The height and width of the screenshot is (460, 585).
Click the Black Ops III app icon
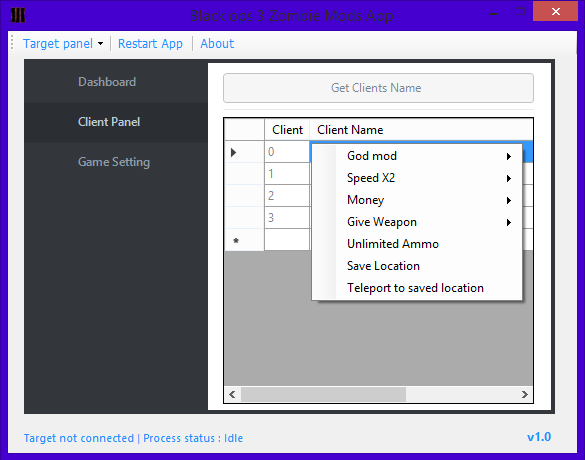click(x=18, y=15)
